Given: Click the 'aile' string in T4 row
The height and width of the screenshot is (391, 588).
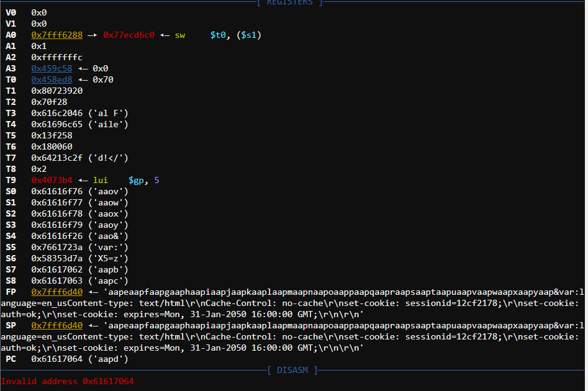Looking at the screenshot, I should pyautogui.click(x=109, y=125).
